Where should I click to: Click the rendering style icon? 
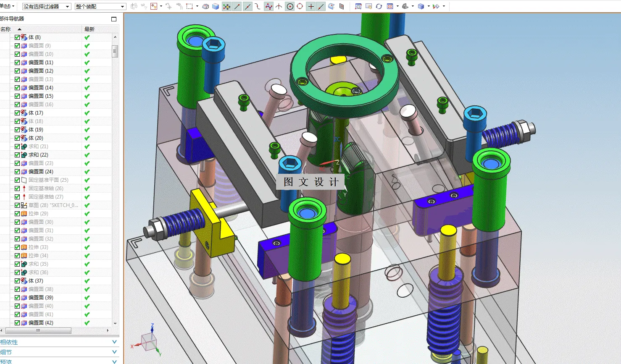point(405,6)
